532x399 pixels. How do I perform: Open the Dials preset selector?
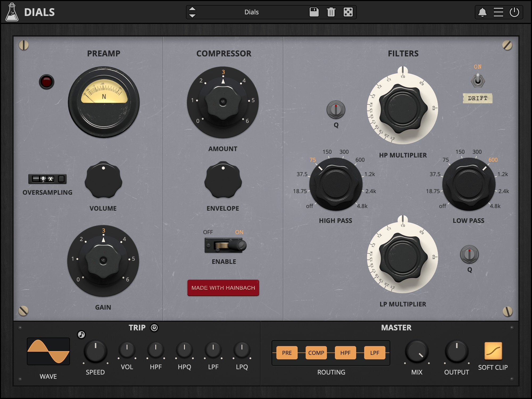pos(251,12)
